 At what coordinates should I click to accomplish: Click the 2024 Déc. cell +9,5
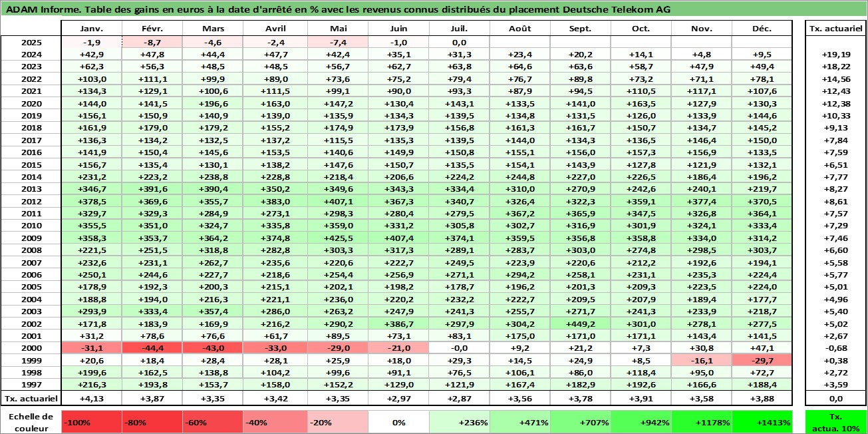point(762,55)
